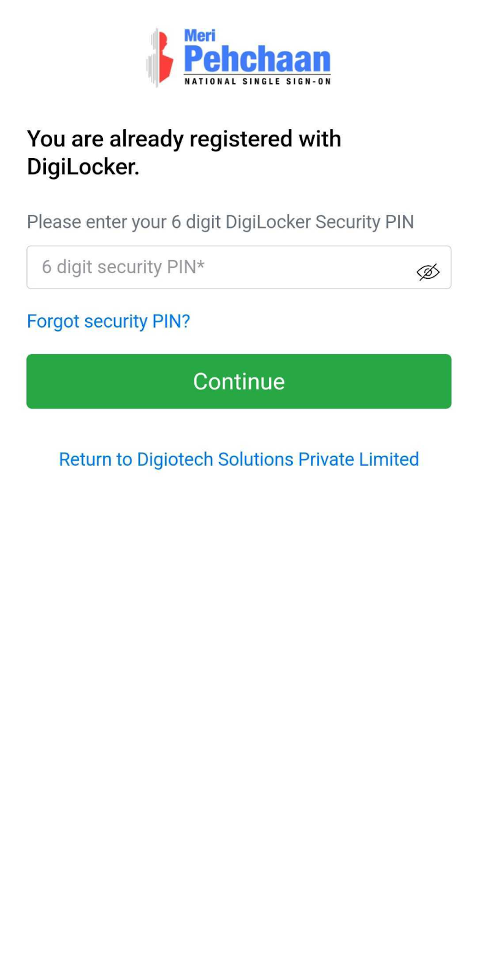Screen dimensions: 477x980
Task: Click the blue "Pehchaan" wordmark
Action: point(257,60)
